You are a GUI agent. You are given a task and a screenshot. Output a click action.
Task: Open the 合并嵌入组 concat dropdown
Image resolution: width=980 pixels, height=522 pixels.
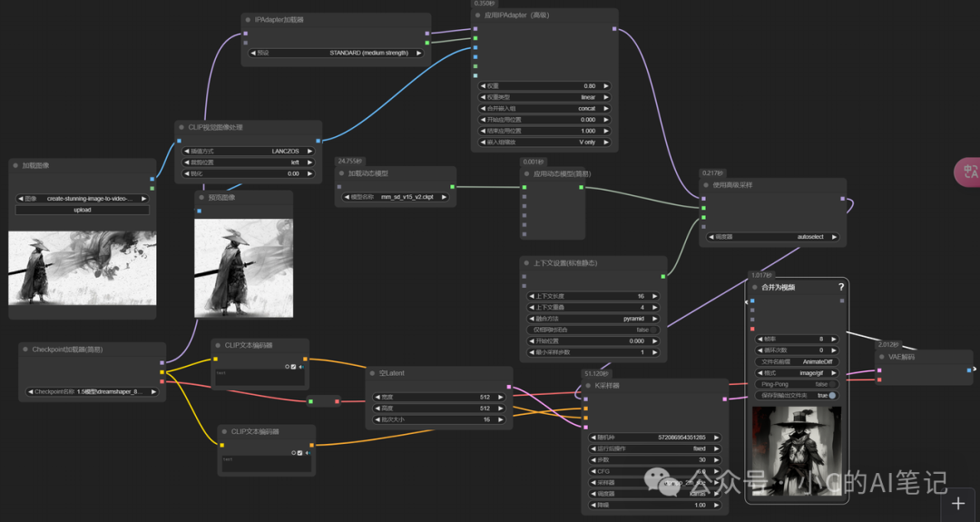point(544,109)
